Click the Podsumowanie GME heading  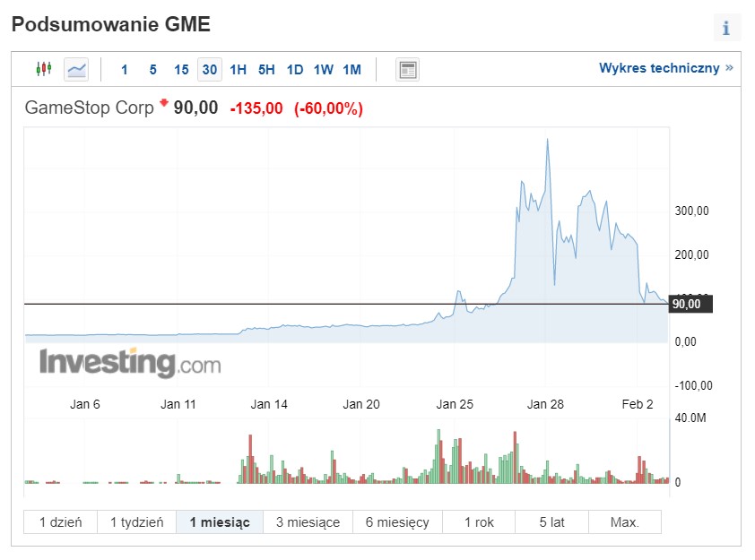pos(111,24)
